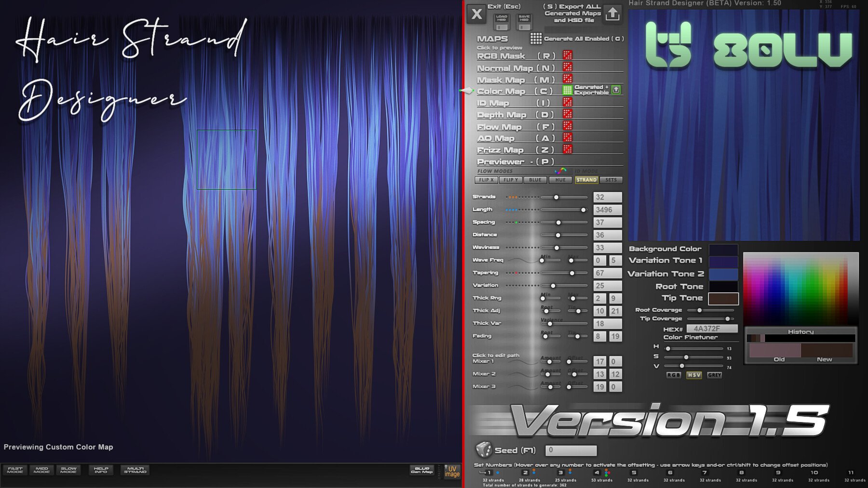
Task: Open the HELP INFO panel
Action: (x=101, y=470)
